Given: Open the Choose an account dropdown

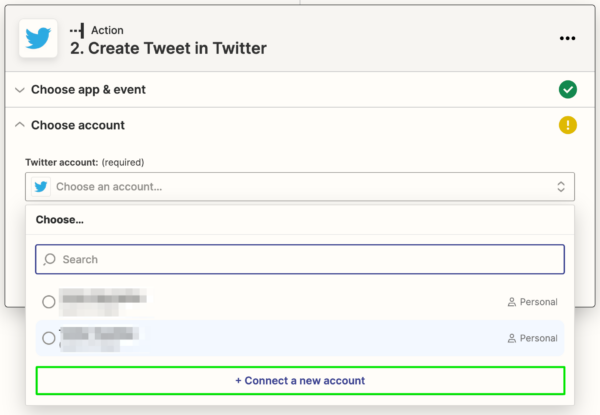Looking at the screenshot, I should 300,187.
